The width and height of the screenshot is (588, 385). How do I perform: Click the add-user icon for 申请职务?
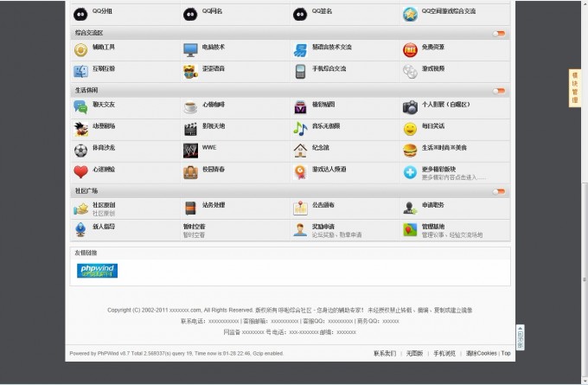tap(410, 209)
